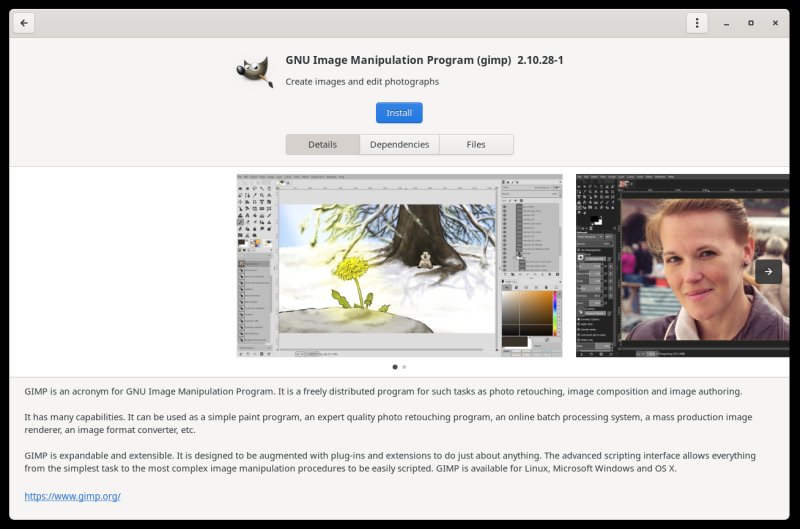Switch to the Details tab
Screen dimensions: 800x529
click(322, 144)
